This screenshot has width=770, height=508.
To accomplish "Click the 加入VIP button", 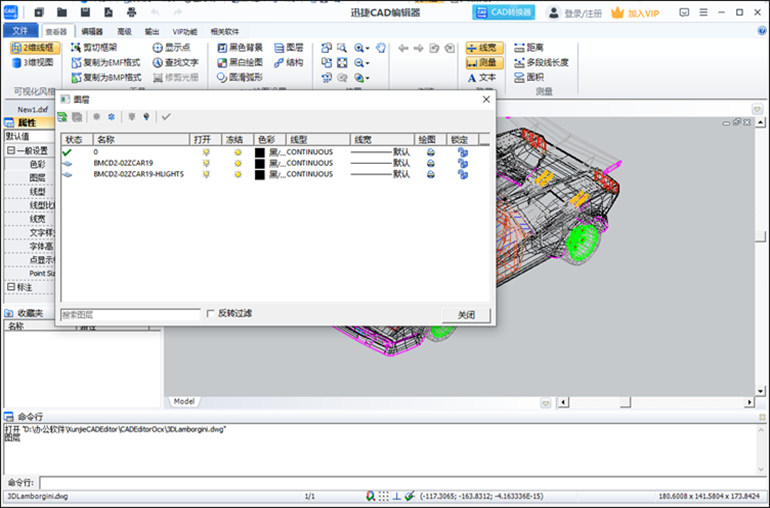I will pos(635,13).
